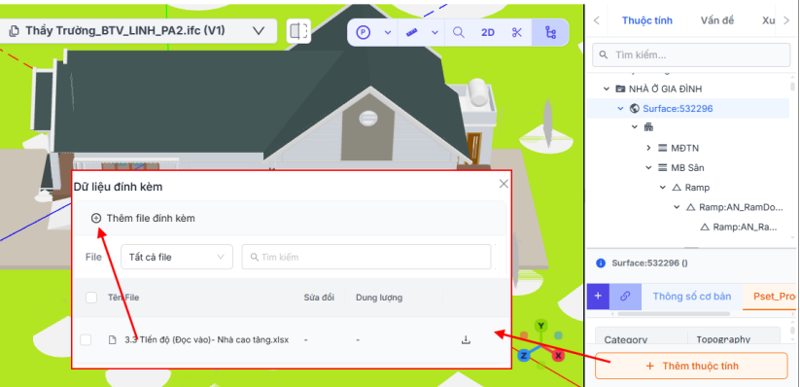Switch to 2D view

coord(488,33)
